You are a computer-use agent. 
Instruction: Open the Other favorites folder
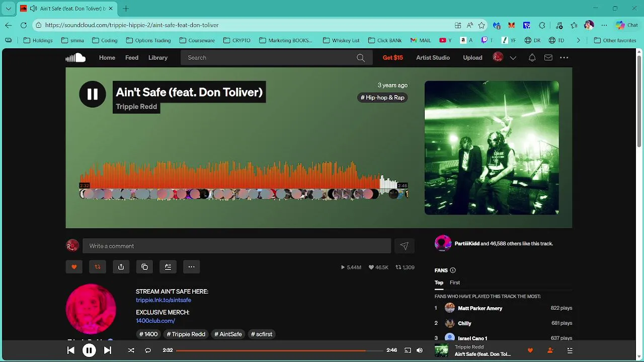pyautogui.click(x=615, y=40)
